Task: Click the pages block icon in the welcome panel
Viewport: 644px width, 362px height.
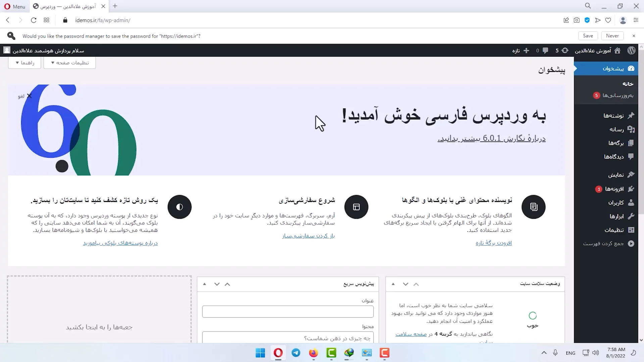Action: tap(533, 207)
